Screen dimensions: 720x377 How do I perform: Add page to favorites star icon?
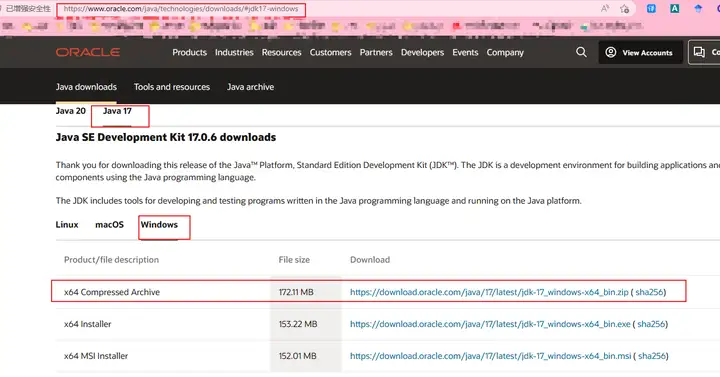coord(624,9)
